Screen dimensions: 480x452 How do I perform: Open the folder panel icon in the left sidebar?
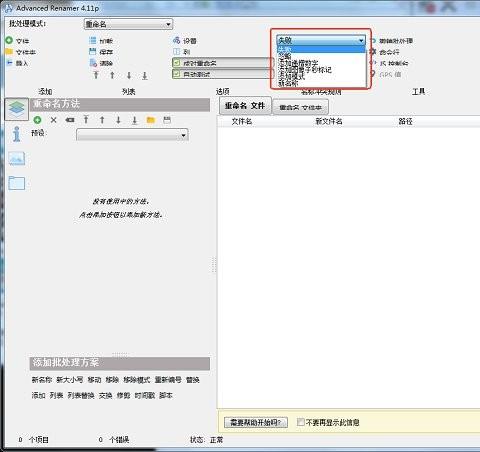click(17, 183)
